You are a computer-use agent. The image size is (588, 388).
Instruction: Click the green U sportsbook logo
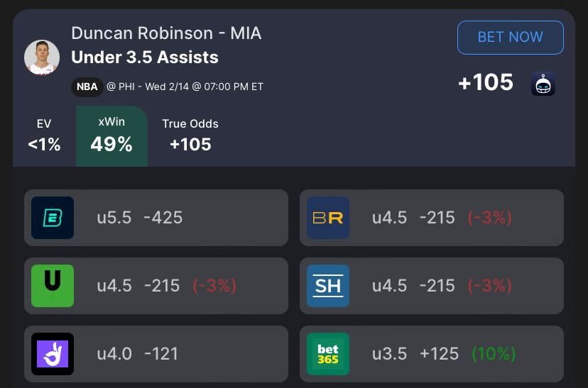tap(53, 285)
